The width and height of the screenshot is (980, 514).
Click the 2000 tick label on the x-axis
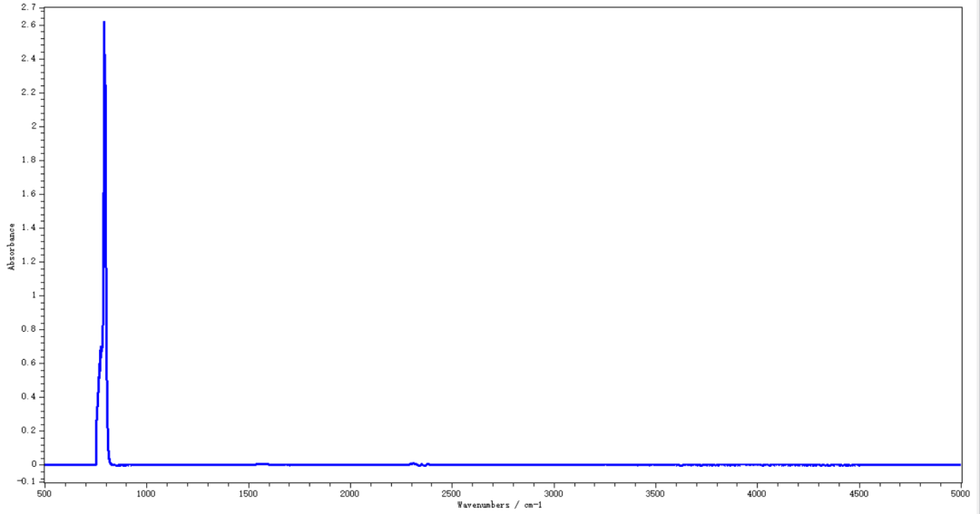(x=350, y=493)
